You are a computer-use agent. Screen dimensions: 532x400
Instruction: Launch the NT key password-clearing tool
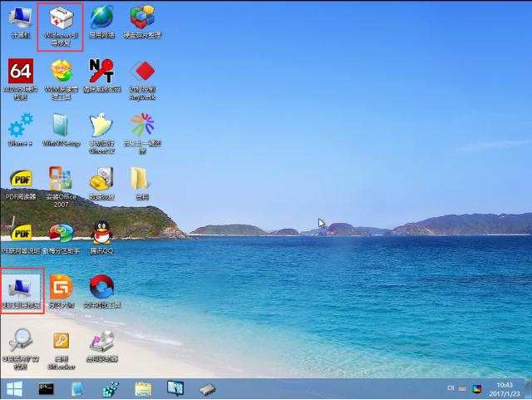pos(101,76)
